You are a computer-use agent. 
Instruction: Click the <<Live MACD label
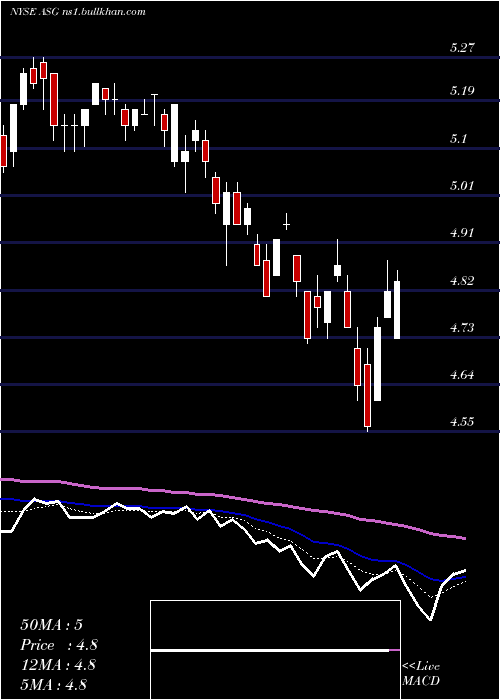tap(421, 673)
